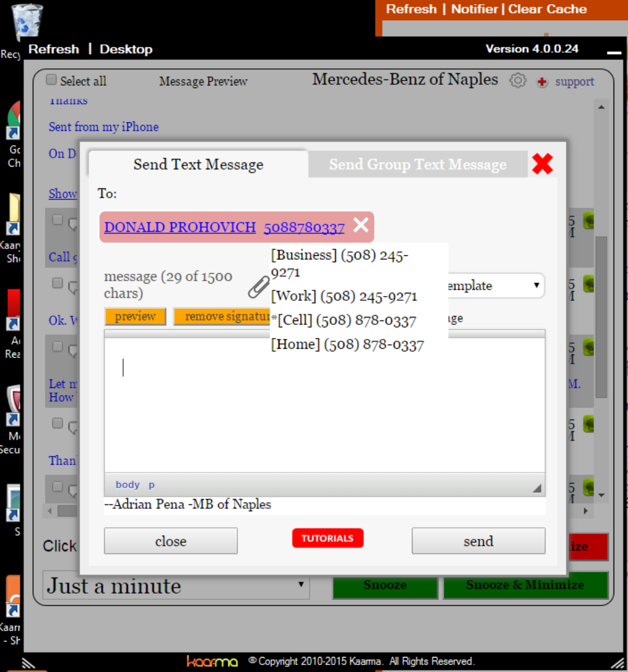Choose the *[Cell] (508) 878-0337 number

(344, 320)
